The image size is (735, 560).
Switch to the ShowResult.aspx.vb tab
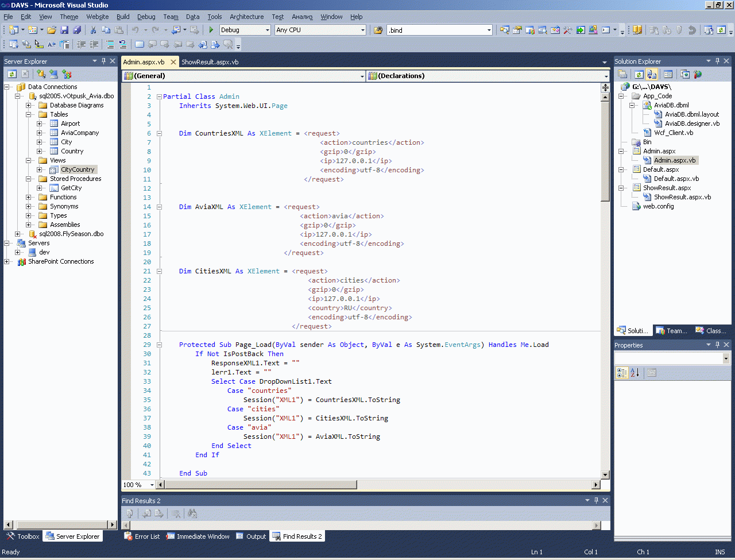click(210, 62)
